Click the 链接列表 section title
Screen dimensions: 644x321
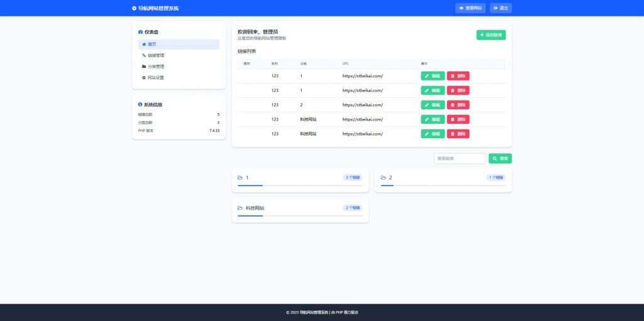pos(247,52)
